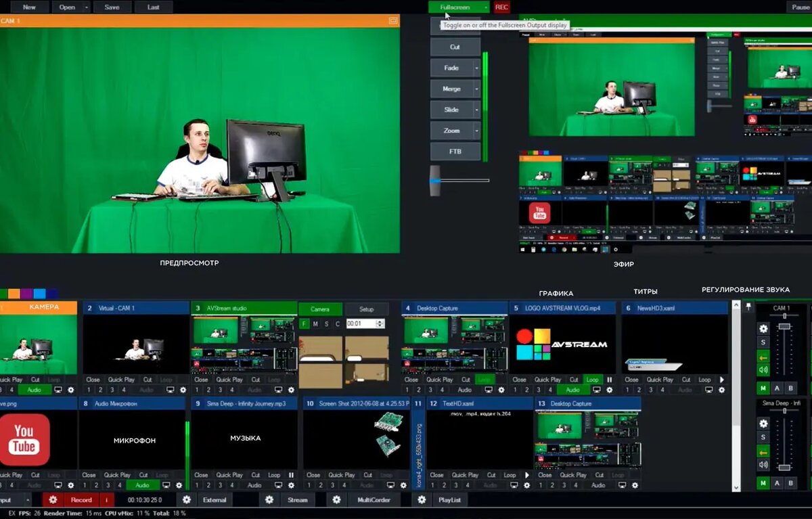Screen dimensions: 812x519
Task: Open settings gear of NewsHD3.xaml input
Action: pos(721,390)
